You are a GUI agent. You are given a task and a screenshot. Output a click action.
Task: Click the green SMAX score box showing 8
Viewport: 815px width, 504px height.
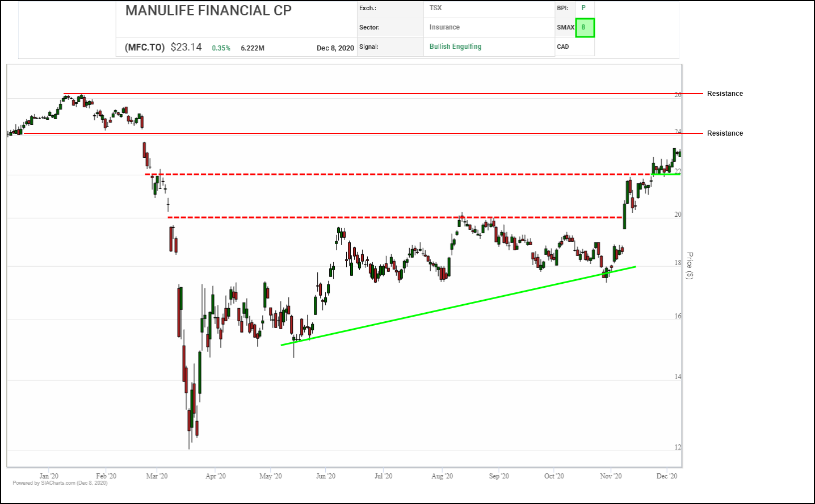tap(585, 27)
